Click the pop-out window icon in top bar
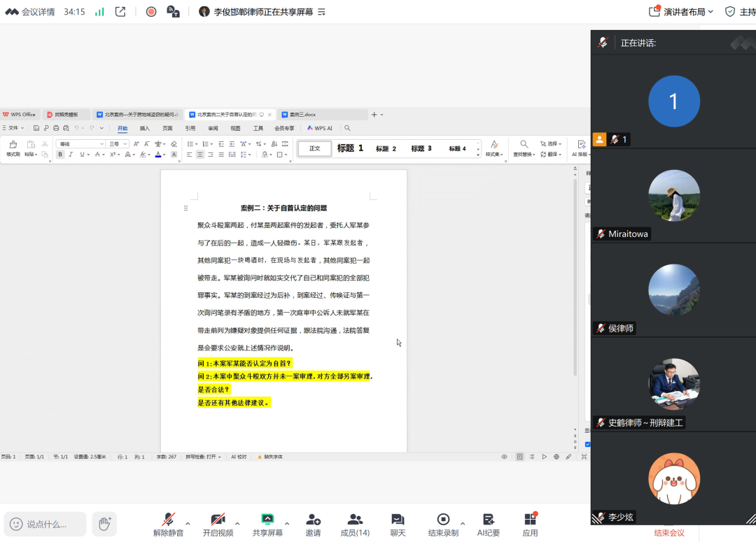The image size is (756, 542). 120,12
